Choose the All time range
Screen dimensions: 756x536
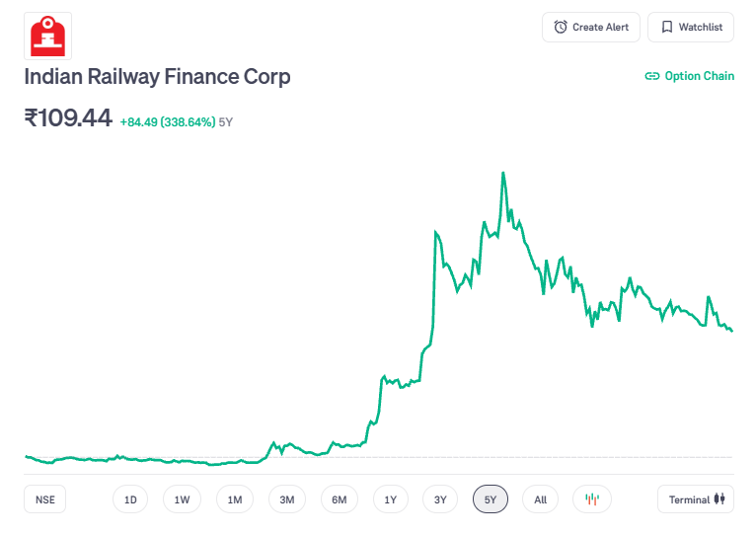click(x=540, y=499)
